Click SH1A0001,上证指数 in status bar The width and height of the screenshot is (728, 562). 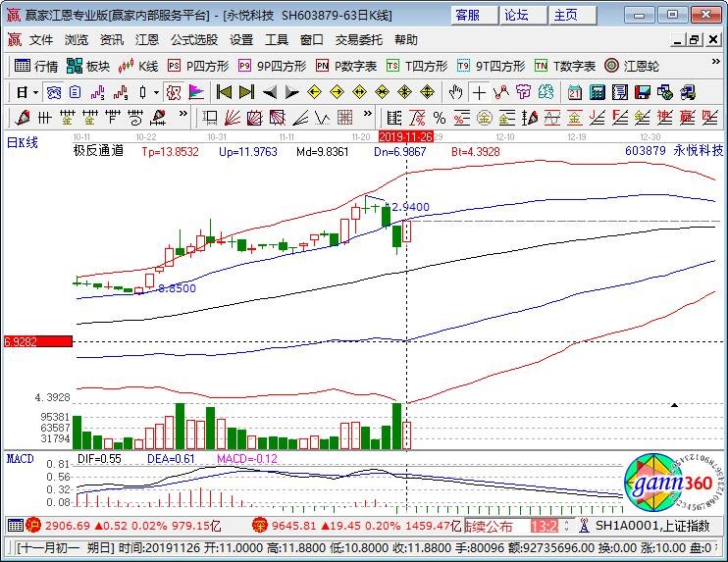[x=652, y=526]
